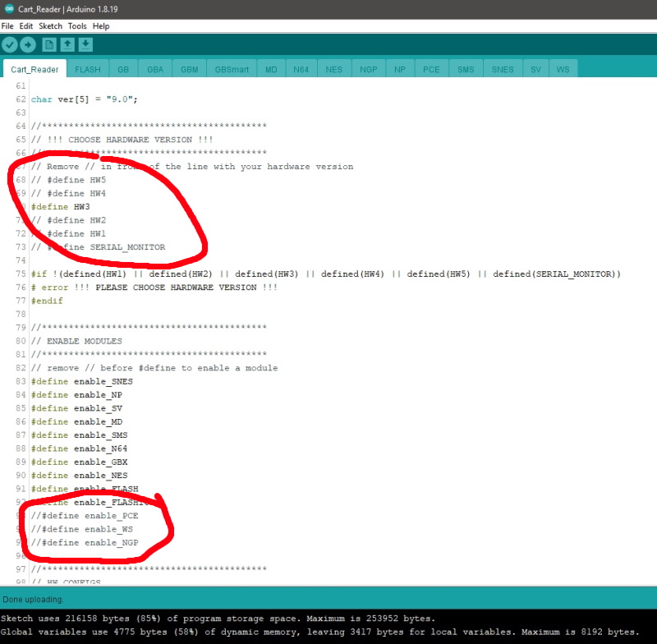Click the '// #define HW4' line

[68, 193]
